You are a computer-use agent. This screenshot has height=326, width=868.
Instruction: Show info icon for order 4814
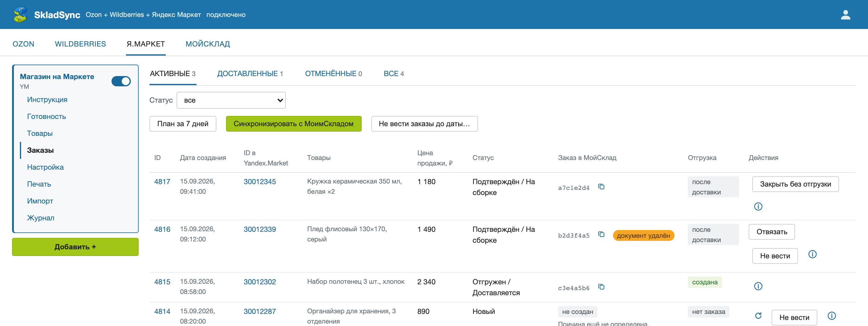pyautogui.click(x=831, y=316)
